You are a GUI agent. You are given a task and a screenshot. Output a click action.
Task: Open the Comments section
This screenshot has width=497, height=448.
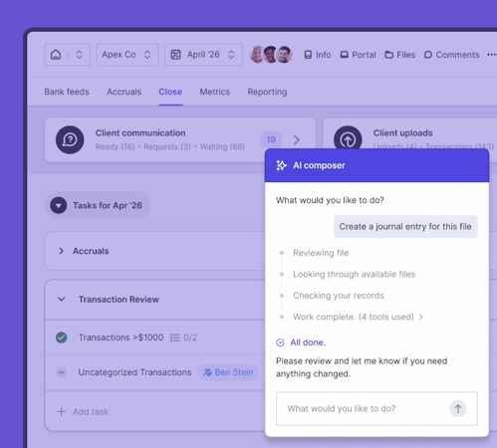coord(452,55)
